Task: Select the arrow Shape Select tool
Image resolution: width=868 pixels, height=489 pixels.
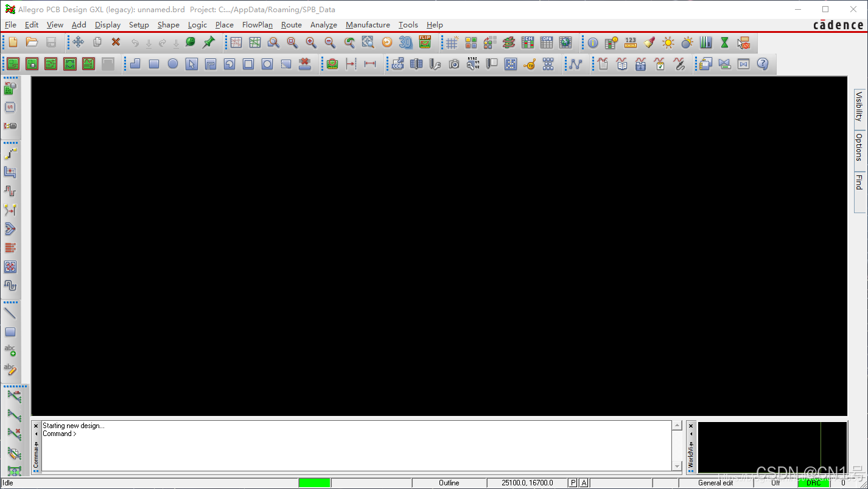Action: (x=192, y=63)
